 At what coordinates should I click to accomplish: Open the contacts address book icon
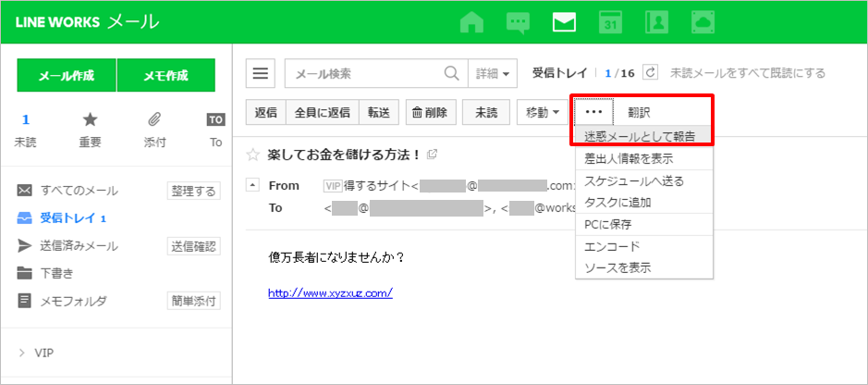tap(658, 22)
